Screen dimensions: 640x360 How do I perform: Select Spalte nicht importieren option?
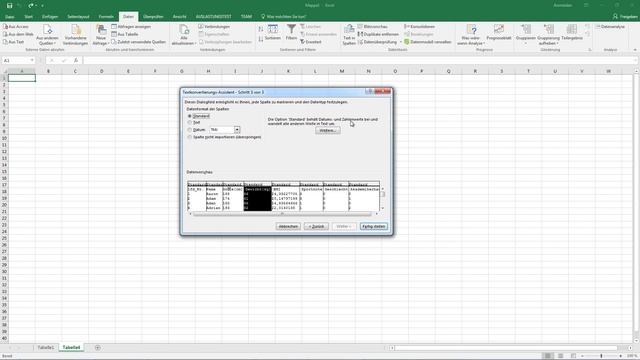pos(189,137)
